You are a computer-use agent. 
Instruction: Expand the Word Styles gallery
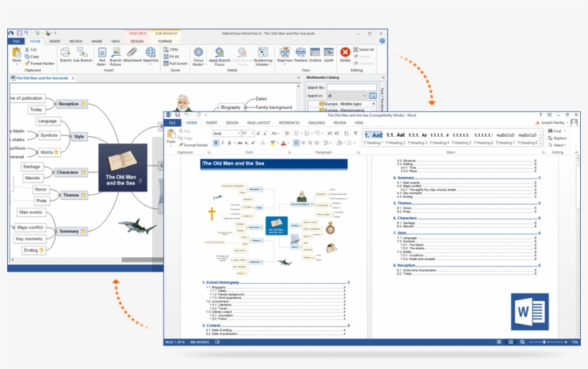(541, 144)
